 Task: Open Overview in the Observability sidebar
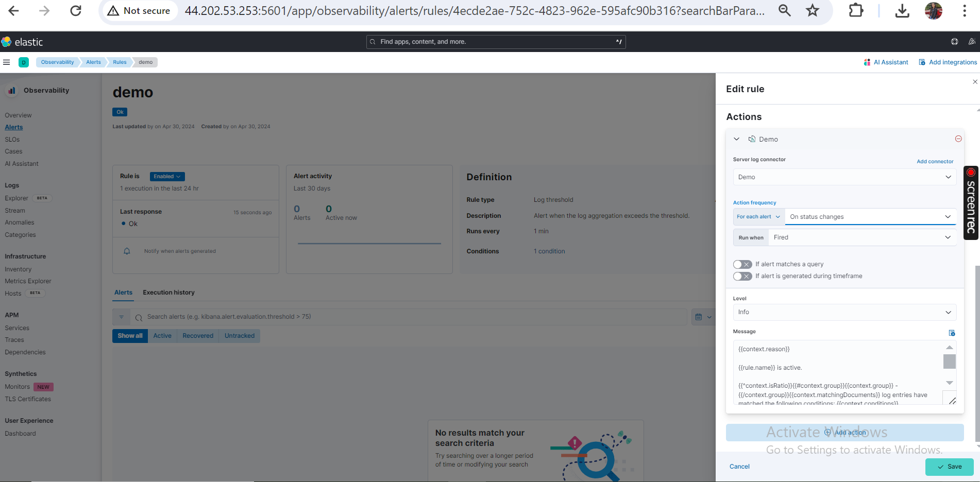(18, 115)
